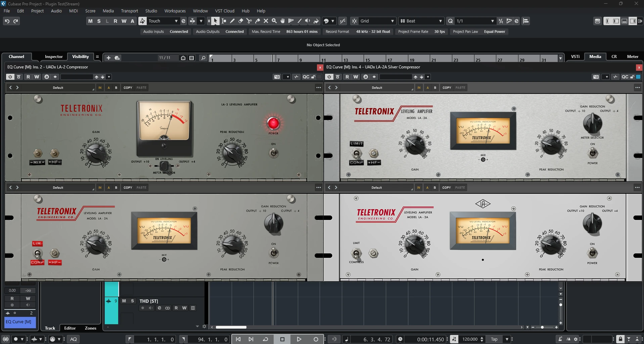
Task: Select the Range Selection tool
Action: coord(224,21)
